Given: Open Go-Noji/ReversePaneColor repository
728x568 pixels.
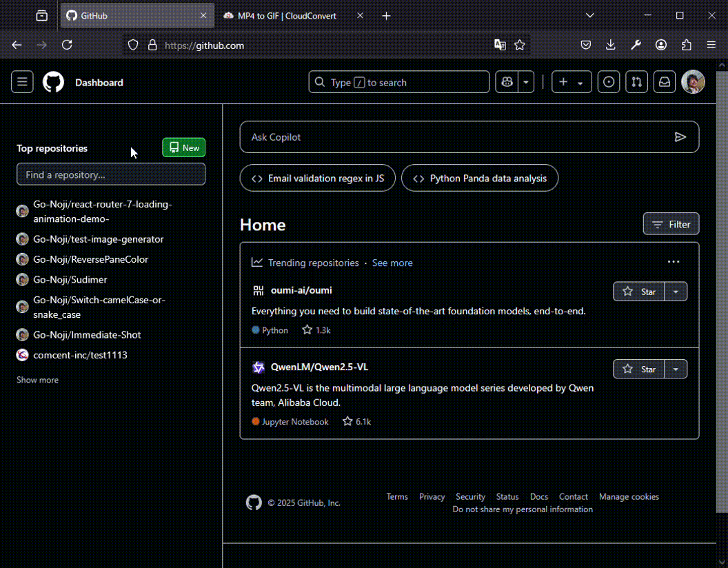Looking at the screenshot, I should 90,259.
